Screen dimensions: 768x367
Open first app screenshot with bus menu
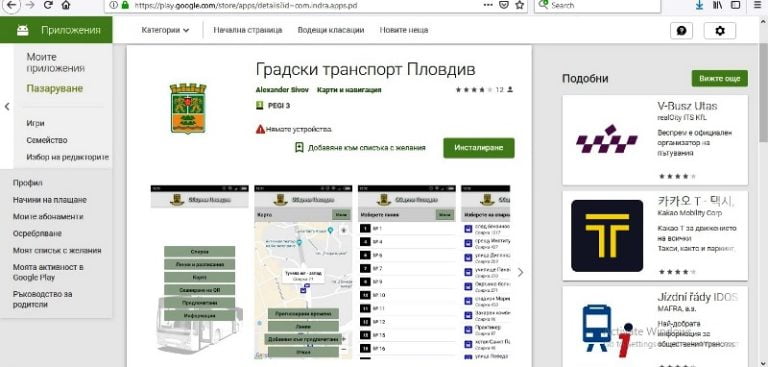pyautogui.click(x=199, y=271)
